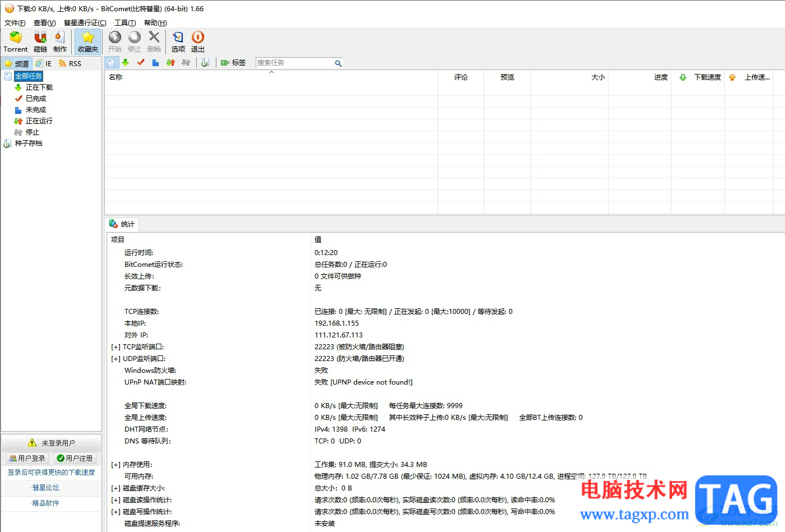Click the 用户登录 button

[x=27, y=459]
